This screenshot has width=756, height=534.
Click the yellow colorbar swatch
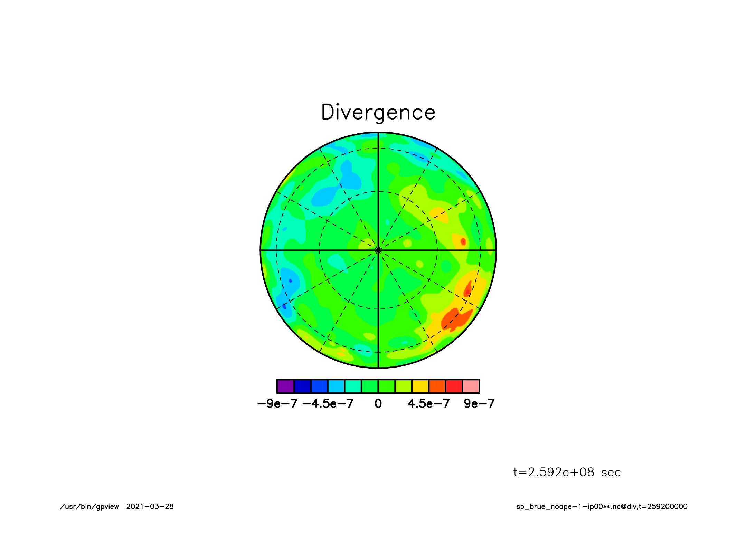[420, 386]
